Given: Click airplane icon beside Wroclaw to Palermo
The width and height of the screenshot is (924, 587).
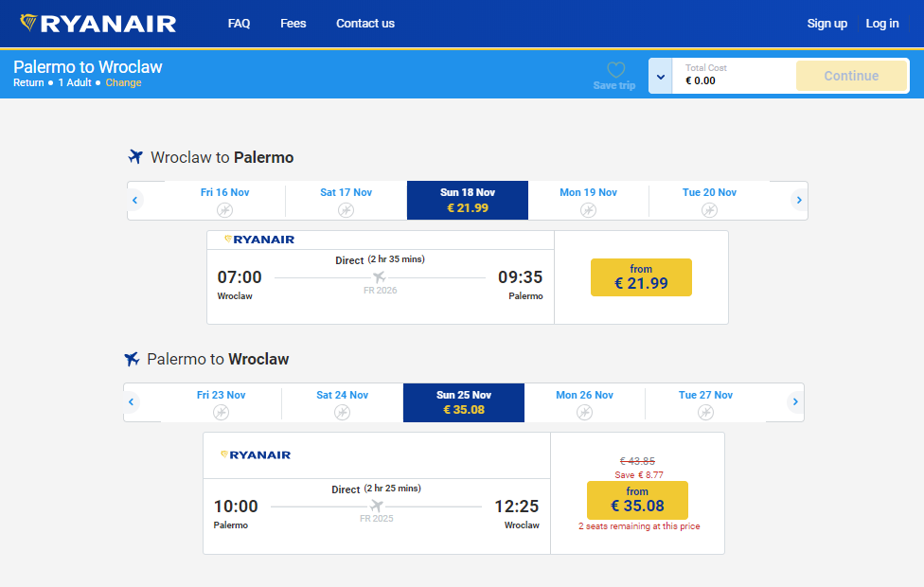Looking at the screenshot, I should point(135,157).
